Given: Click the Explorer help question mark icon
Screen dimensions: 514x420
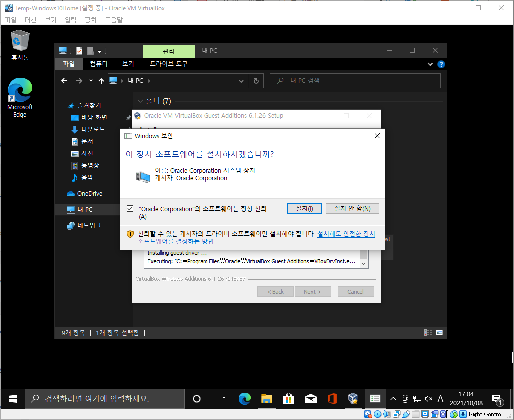Looking at the screenshot, I should click(441, 64).
